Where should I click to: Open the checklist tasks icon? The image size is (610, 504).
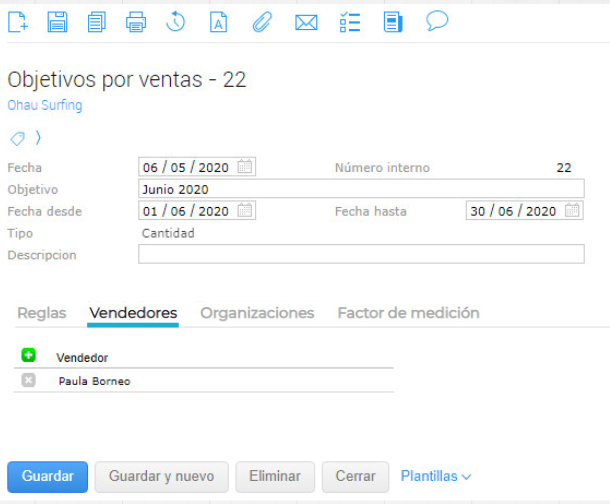pyautogui.click(x=350, y=22)
